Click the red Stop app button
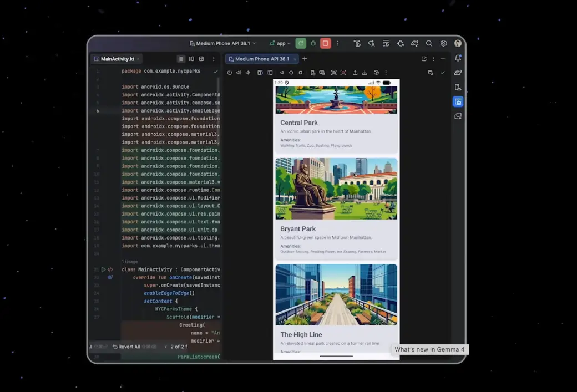577x392 pixels. click(x=326, y=43)
